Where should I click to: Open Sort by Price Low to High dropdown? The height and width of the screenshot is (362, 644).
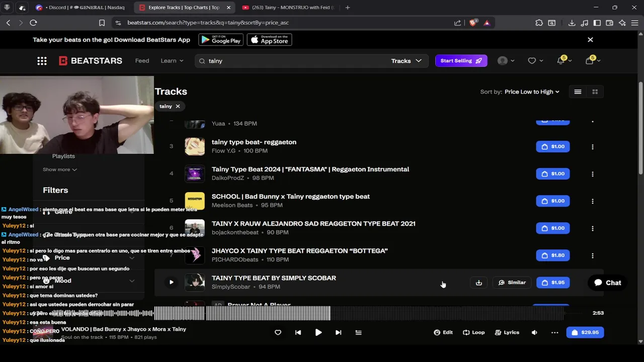tap(532, 92)
